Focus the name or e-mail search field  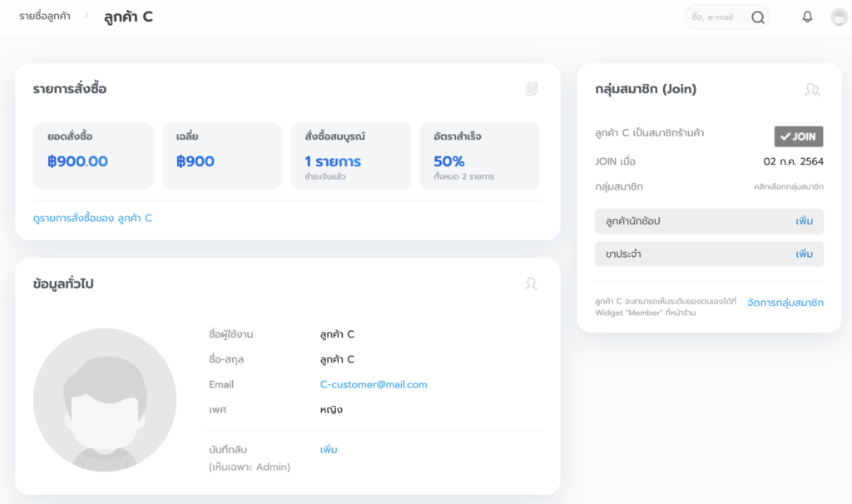click(716, 17)
